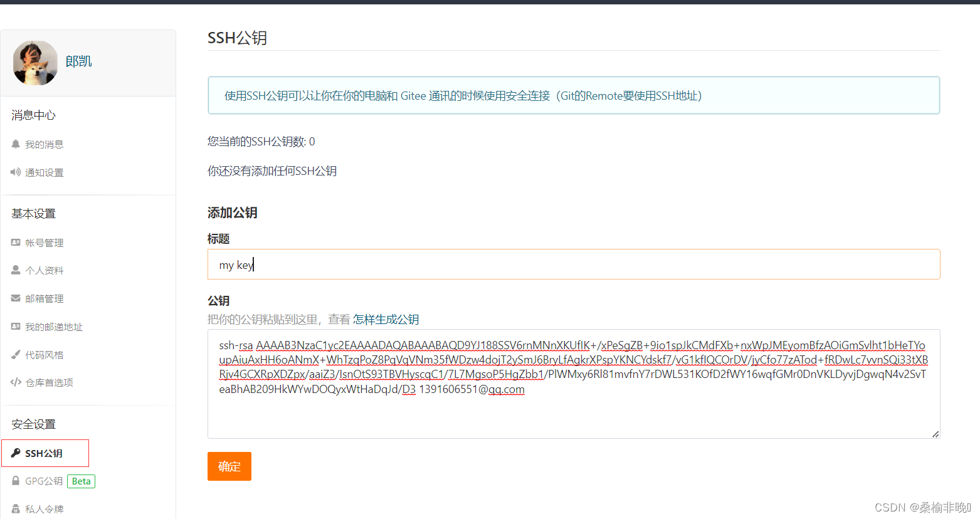Click the 添加公钥 heading

(x=233, y=212)
